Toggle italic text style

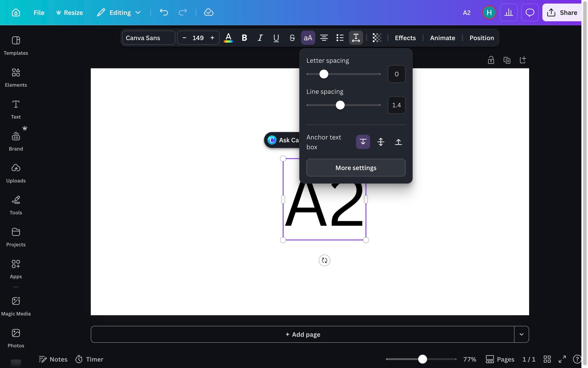point(260,38)
